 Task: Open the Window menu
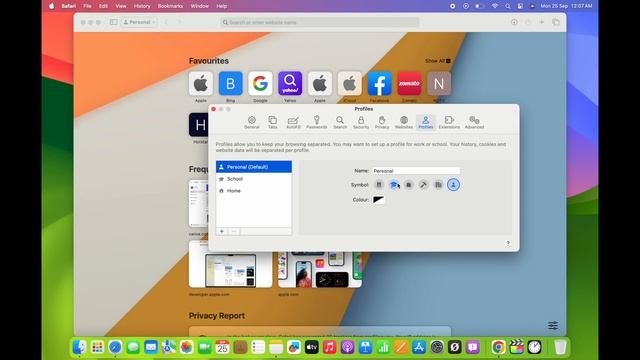(x=200, y=6)
